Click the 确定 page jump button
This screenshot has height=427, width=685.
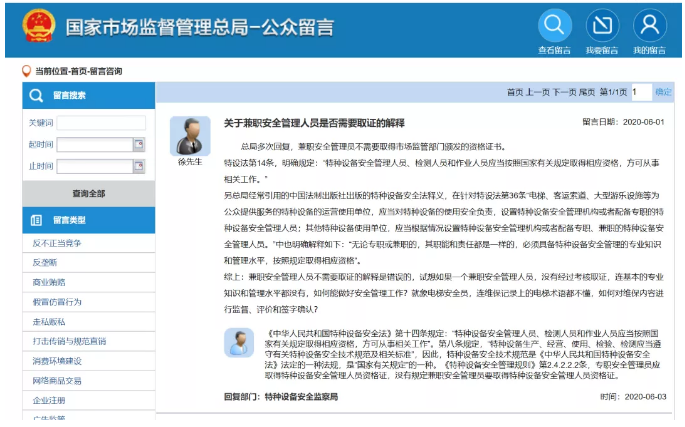pos(663,92)
